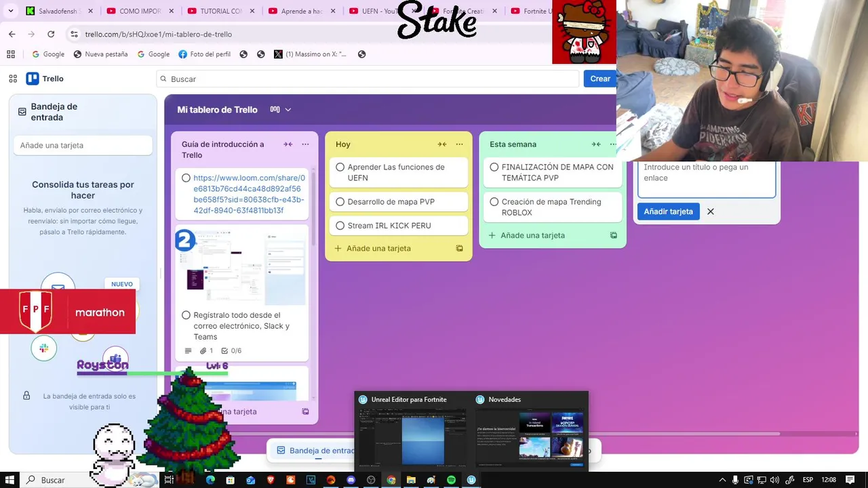This screenshot has width=868, height=488.
Task: Click the inbox Añade una tarjeta field
Action: click(83, 146)
